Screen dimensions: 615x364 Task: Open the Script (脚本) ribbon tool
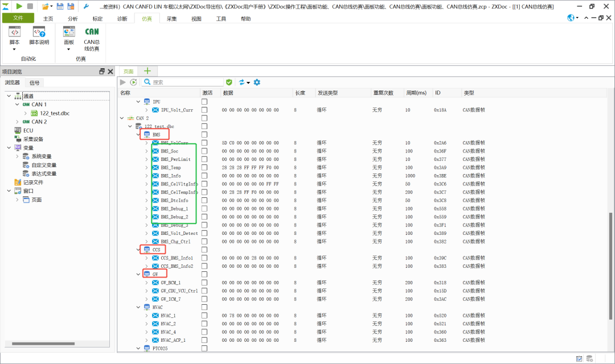(14, 39)
